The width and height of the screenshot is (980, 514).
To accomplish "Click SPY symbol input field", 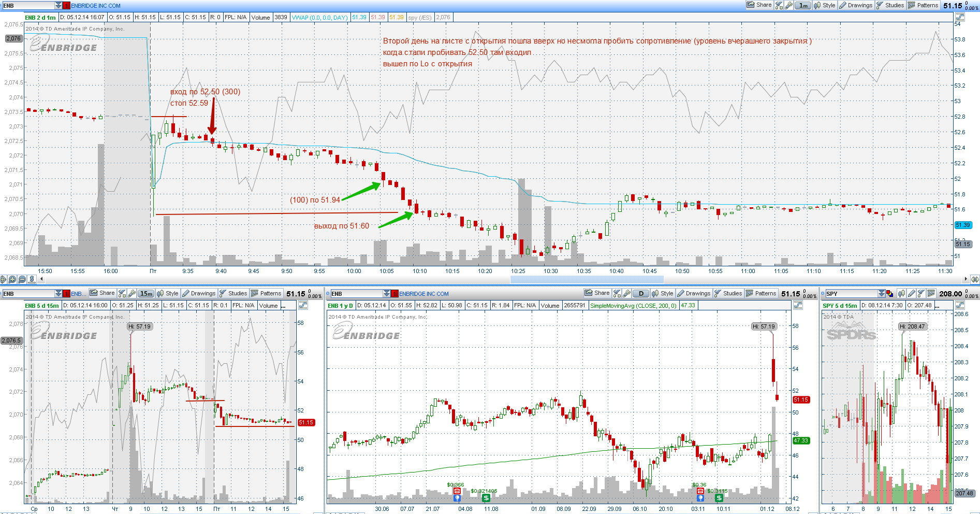I will click(x=852, y=294).
